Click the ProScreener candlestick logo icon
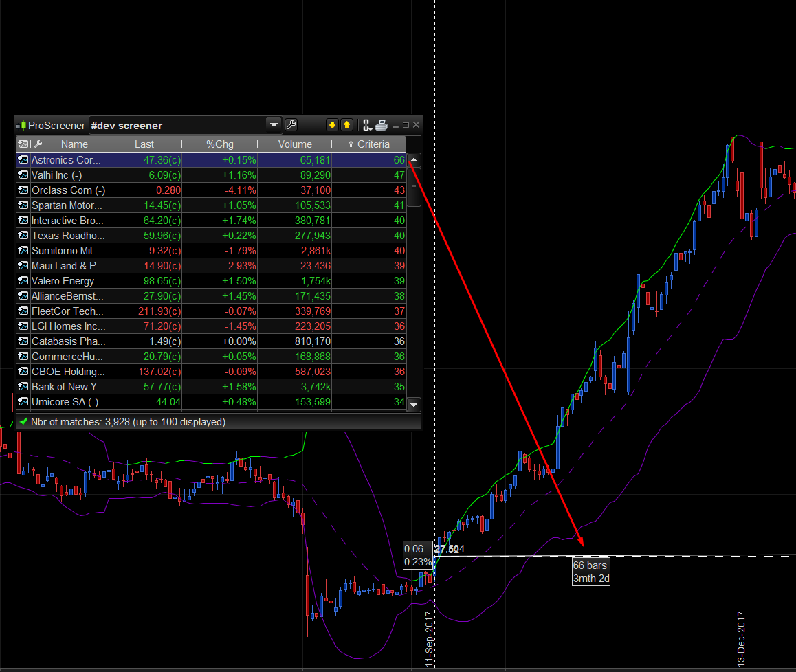 click(x=21, y=125)
